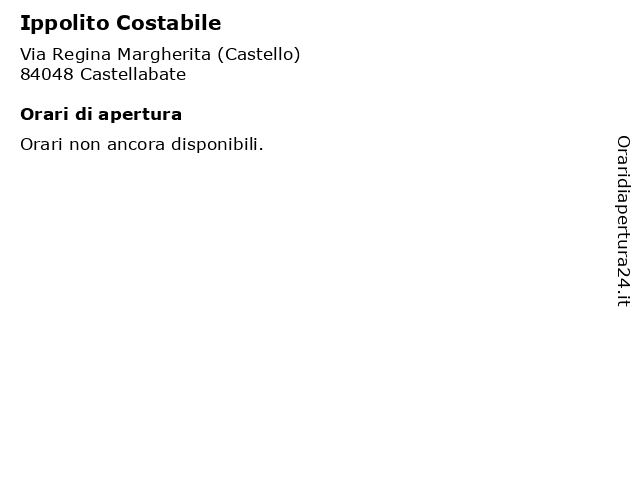Image resolution: width=640 pixels, height=480 pixels.
Task: Click the Ippolito Costabile title
Action: tap(120, 23)
